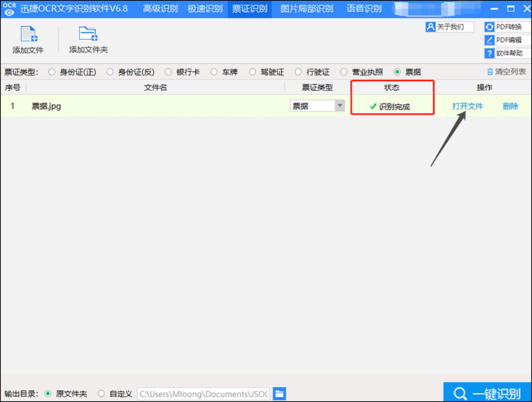Click 打开文件 link
Screen dimensions: 532x402
pos(468,106)
